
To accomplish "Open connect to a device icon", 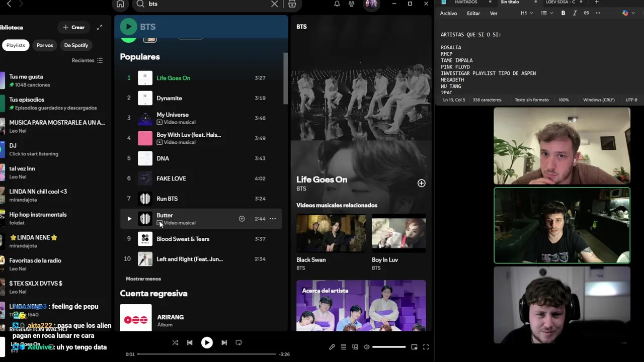I will pyautogui.click(x=355, y=347).
